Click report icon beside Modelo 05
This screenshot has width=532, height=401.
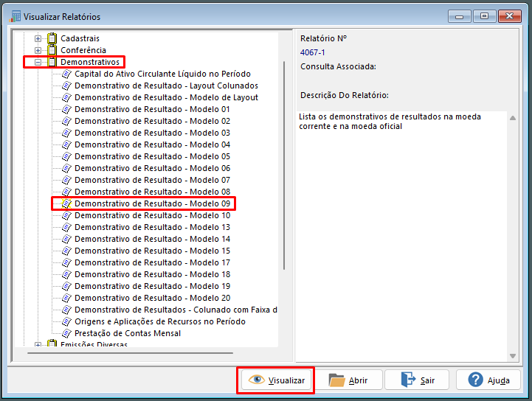coord(67,156)
